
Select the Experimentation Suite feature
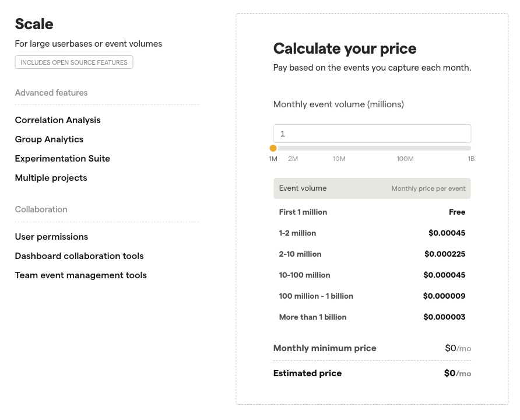(62, 159)
